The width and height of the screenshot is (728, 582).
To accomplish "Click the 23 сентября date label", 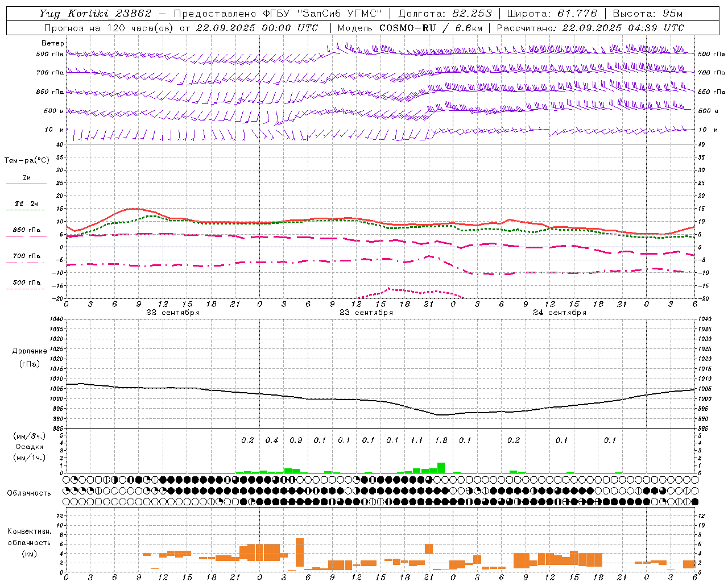I will [x=366, y=313].
